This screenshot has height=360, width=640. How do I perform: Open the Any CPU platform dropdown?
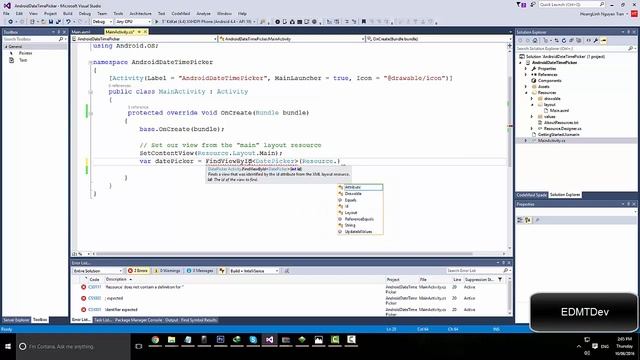pyautogui.click(x=133, y=22)
